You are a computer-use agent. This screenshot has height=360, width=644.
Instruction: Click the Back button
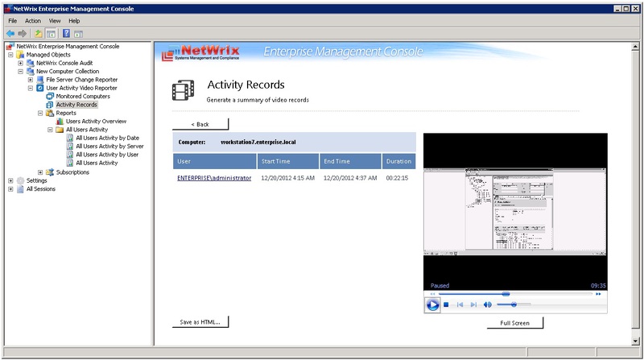200,124
